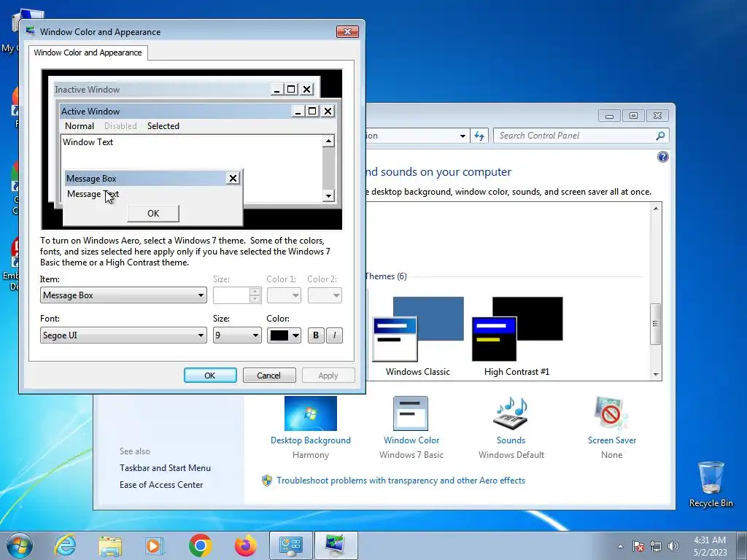Open the Action Center flag icon
The height and width of the screenshot is (560, 747).
(x=638, y=546)
